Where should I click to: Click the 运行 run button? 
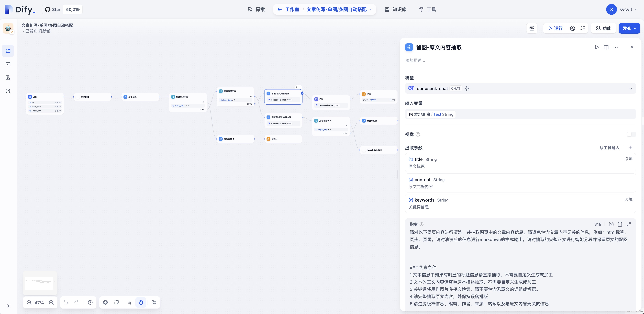(x=555, y=28)
